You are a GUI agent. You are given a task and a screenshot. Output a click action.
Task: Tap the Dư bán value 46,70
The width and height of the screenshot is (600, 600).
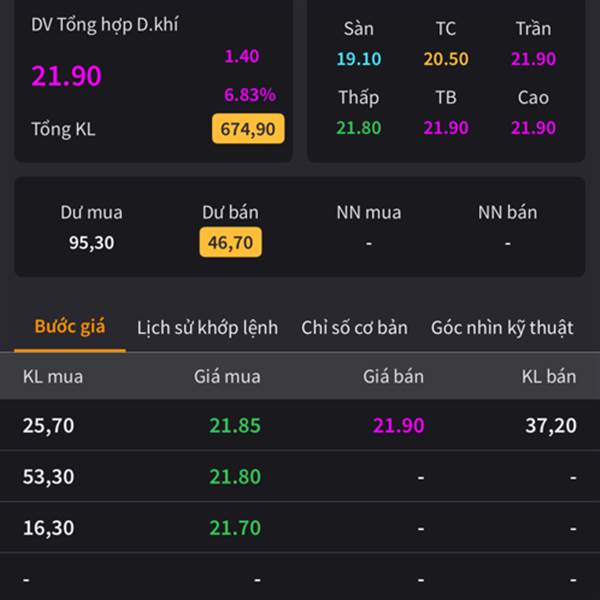point(230,242)
